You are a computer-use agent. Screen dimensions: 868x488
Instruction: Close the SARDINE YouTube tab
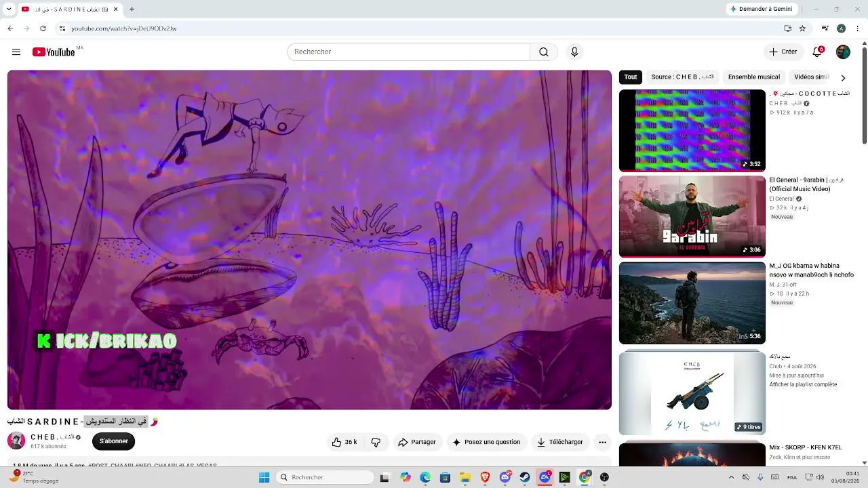(x=115, y=9)
